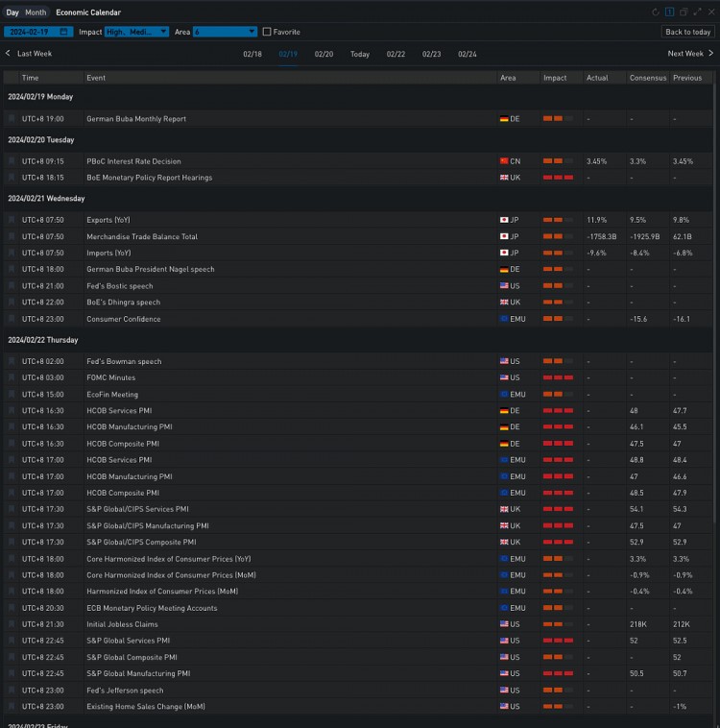Screen dimensions: 720x728
Task: Click the 2024/02/21 Wednesday group header
Action: coord(46,198)
